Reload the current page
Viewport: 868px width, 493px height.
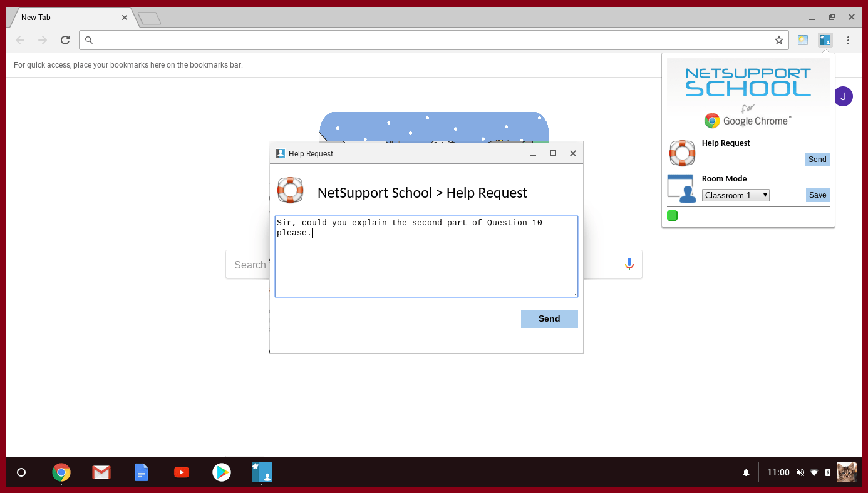tap(65, 40)
